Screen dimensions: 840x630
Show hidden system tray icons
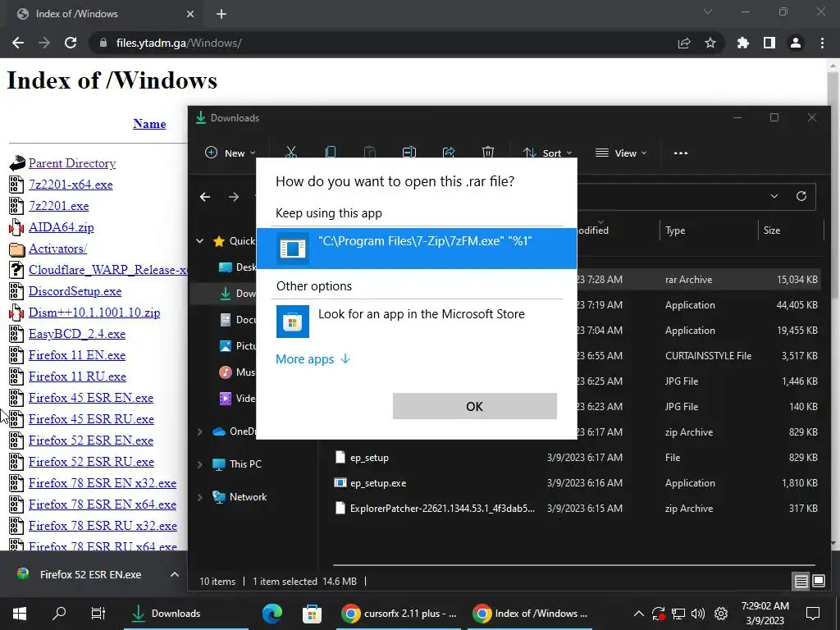coord(638,614)
